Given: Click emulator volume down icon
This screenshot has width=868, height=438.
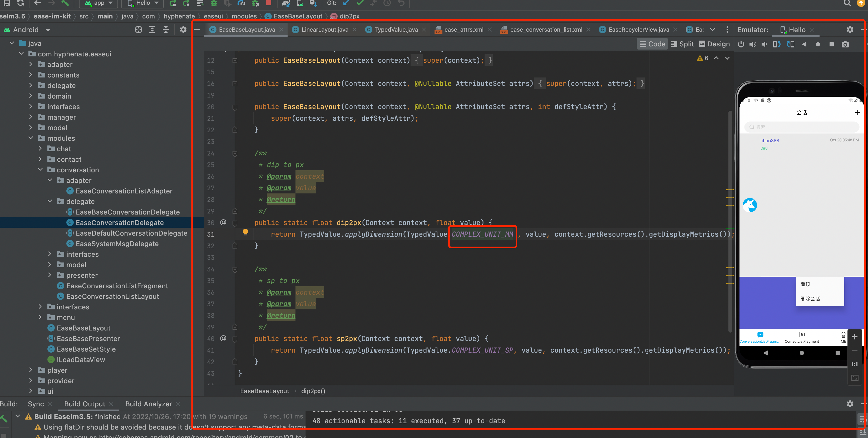Looking at the screenshot, I should (x=764, y=44).
